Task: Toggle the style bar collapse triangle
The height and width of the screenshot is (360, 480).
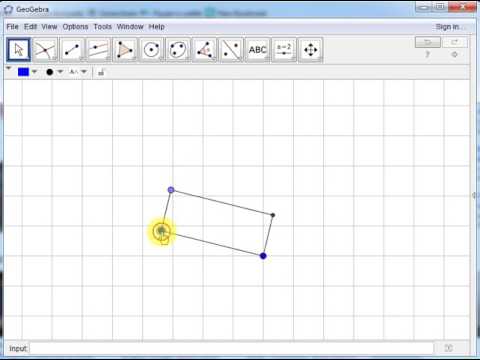Action: pos(9,68)
